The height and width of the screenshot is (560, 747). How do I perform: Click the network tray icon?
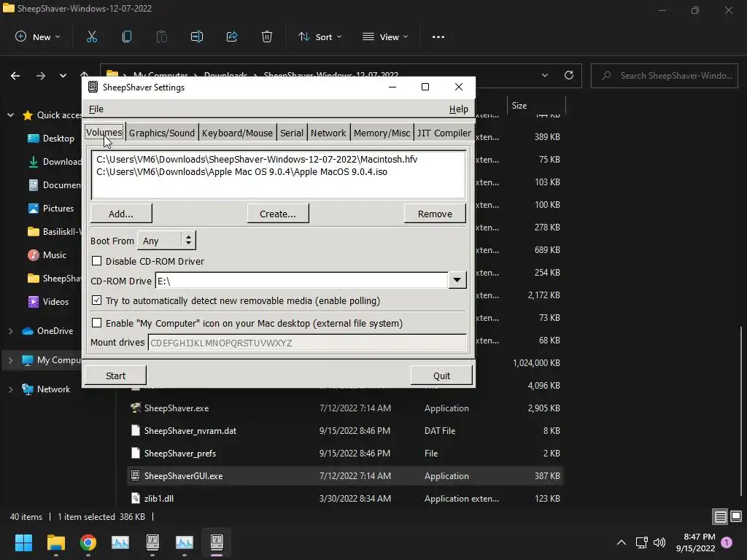pyautogui.click(x=641, y=542)
